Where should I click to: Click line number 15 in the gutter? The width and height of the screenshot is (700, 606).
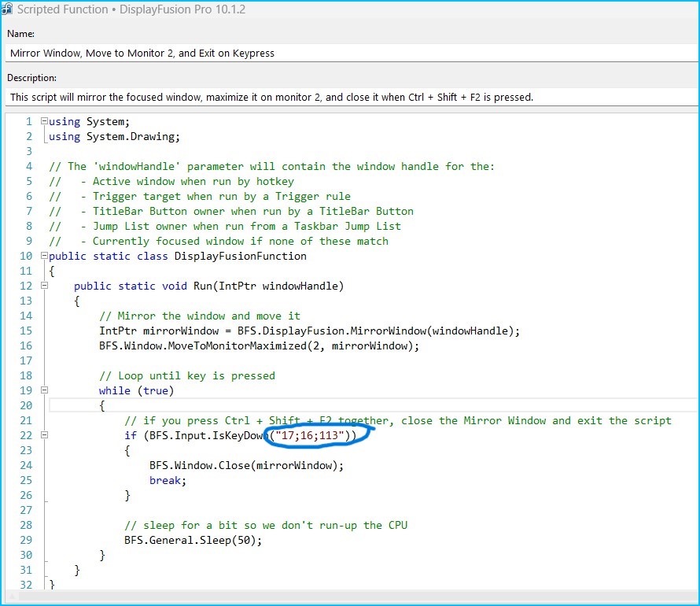coord(26,331)
